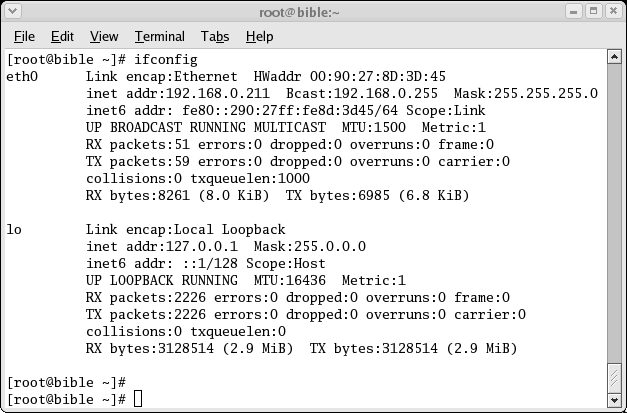Click the scrollbar down arrow

(x=614, y=399)
